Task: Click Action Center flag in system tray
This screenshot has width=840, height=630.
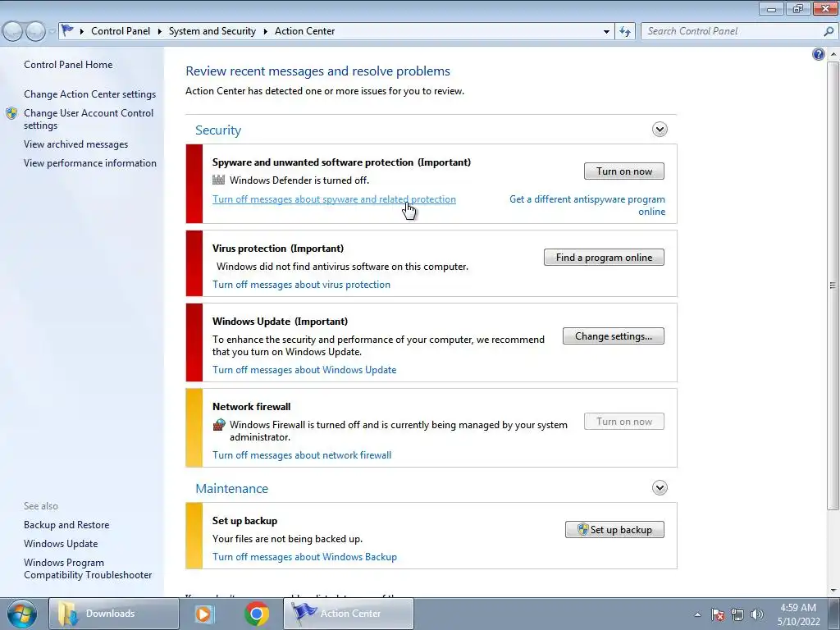Action: (718, 614)
